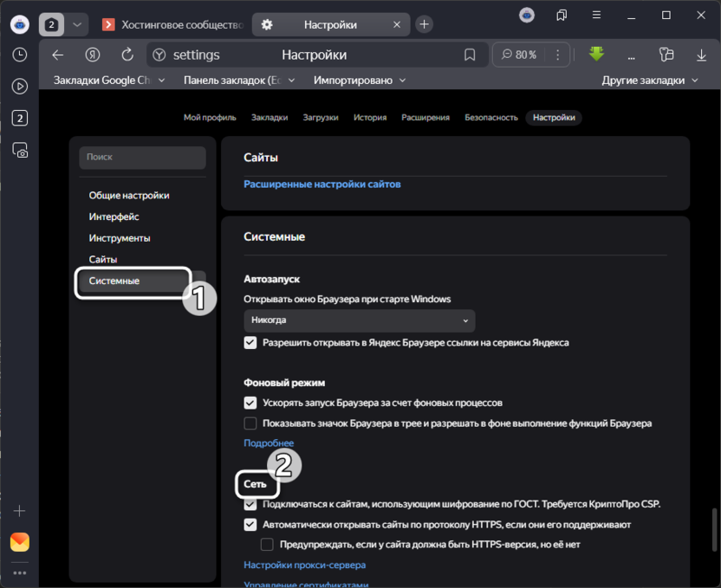721x588 pixels.
Task: Open История section
Action: coord(370,118)
